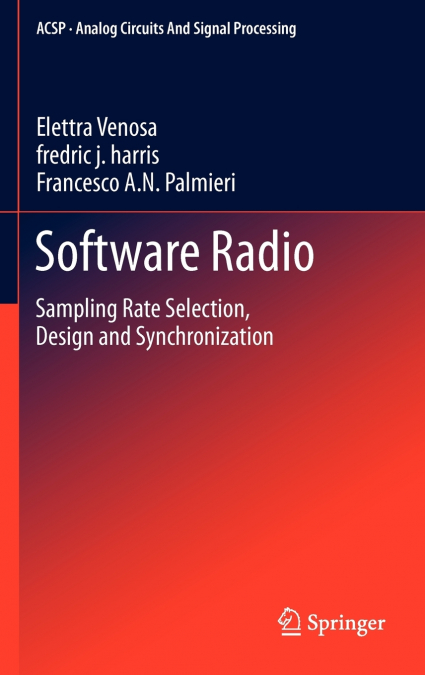Click the series text 'ACSP · Analog Circuits And Signal Processing'
Screen dimensions: 425x675
point(166,29)
